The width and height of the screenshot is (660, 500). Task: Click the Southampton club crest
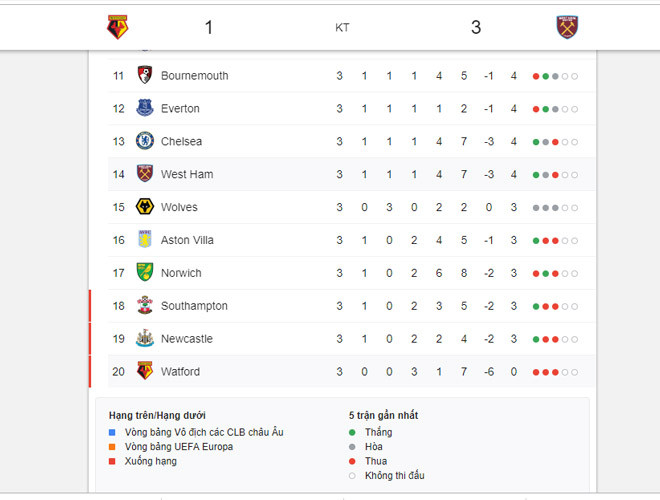(145, 306)
